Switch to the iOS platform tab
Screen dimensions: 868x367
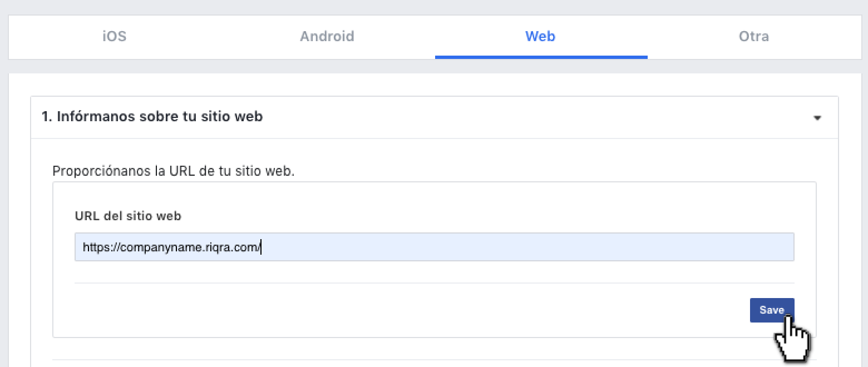(114, 37)
